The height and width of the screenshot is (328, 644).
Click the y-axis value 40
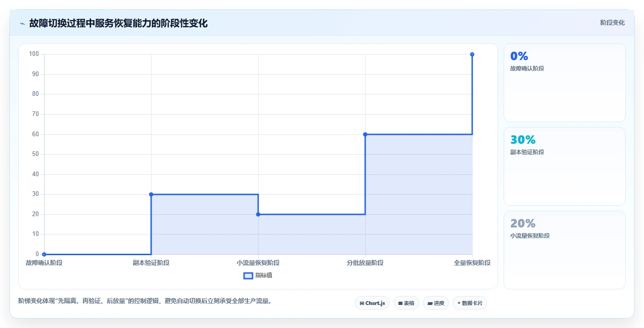pyautogui.click(x=36, y=174)
